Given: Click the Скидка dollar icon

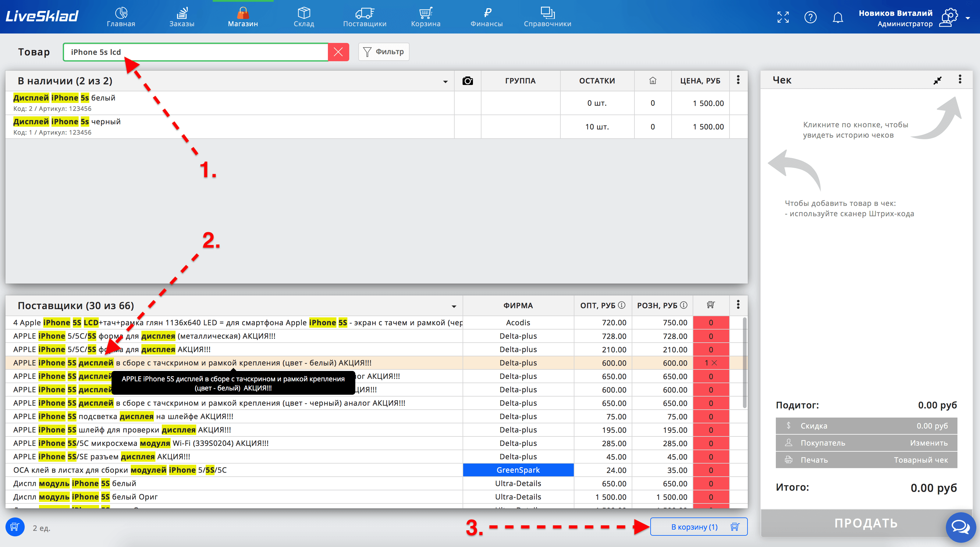Looking at the screenshot, I should 789,425.
